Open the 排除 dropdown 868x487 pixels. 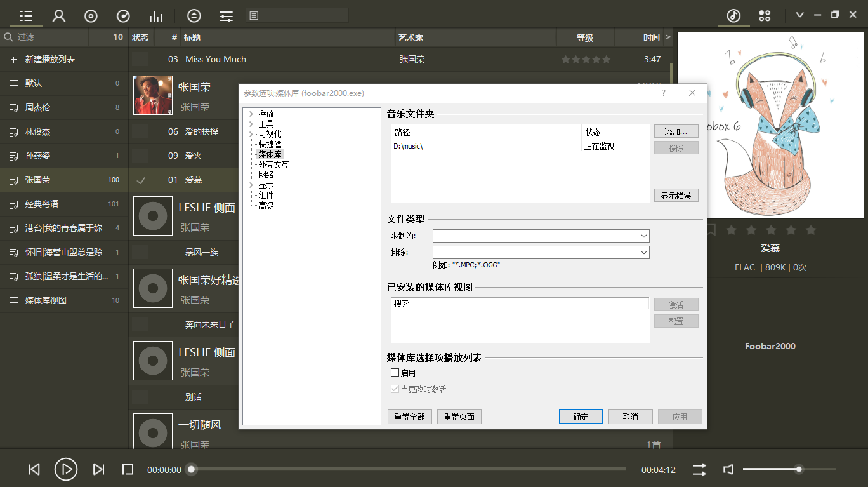point(541,253)
